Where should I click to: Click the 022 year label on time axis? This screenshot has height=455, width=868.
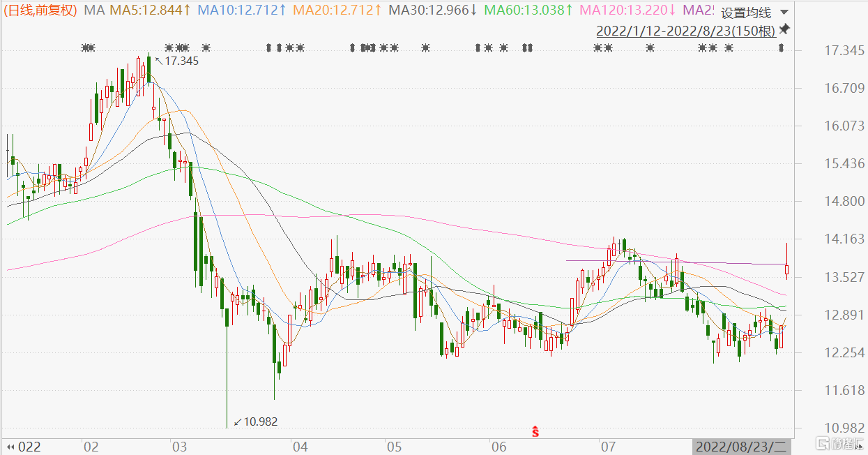click(x=29, y=446)
